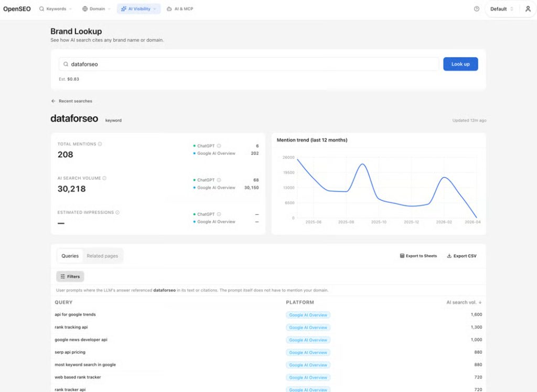
Task: Click query 'rank tracking api'
Action: [x=71, y=327]
